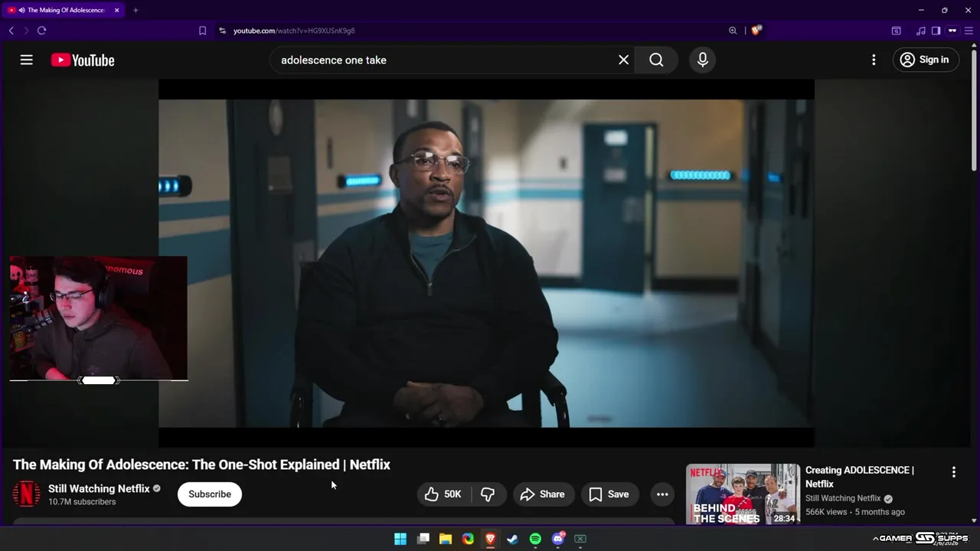Click the youtube.com address bar URL
The image size is (980, 551).
tap(294, 31)
